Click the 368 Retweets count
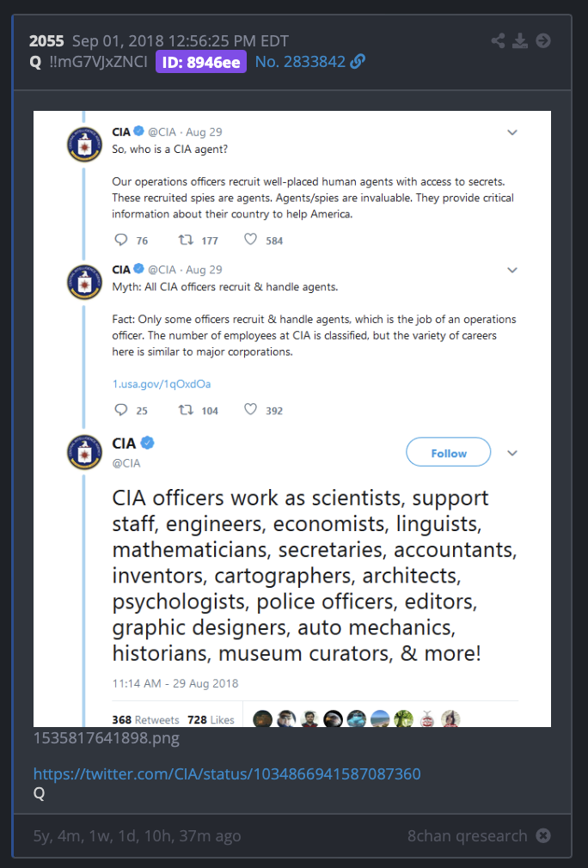Image resolution: width=588 pixels, height=868 pixels. click(x=145, y=719)
